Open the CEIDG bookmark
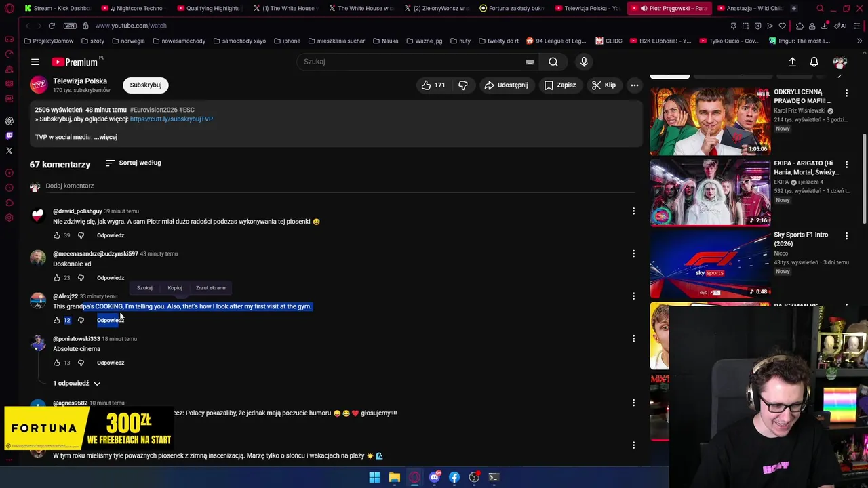 coord(609,41)
